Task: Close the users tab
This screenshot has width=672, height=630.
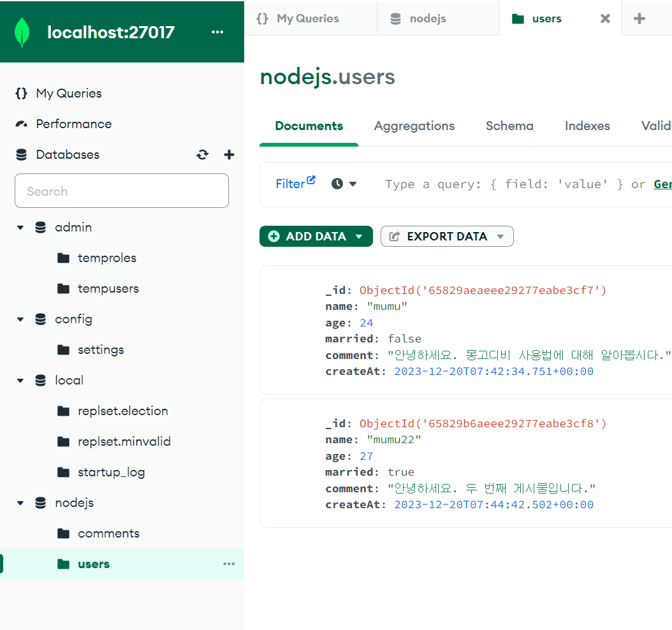Action: click(x=605, y=18)
